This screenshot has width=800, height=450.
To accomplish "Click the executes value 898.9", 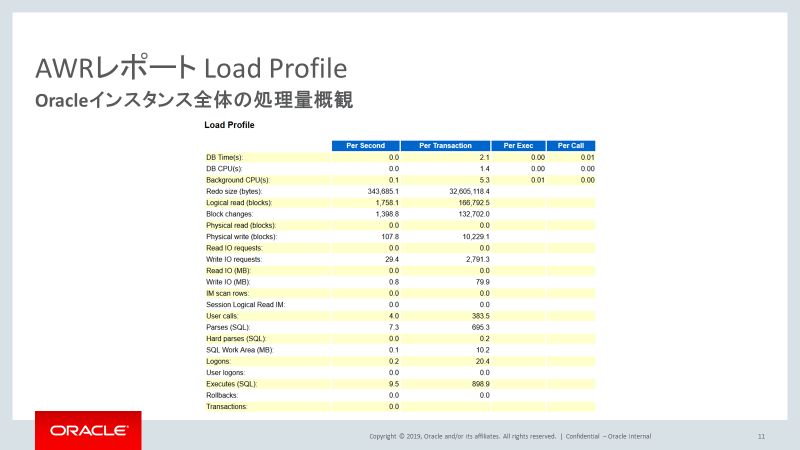I will click(x=481, y=384).
